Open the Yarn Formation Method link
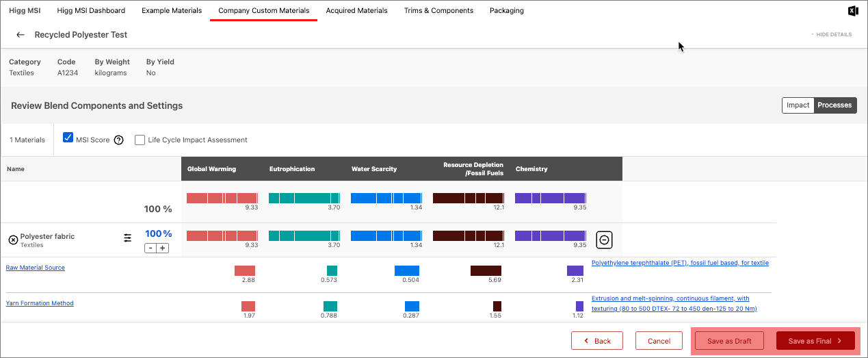Viewport: 868px width, 358px height. tap(40, 303)
